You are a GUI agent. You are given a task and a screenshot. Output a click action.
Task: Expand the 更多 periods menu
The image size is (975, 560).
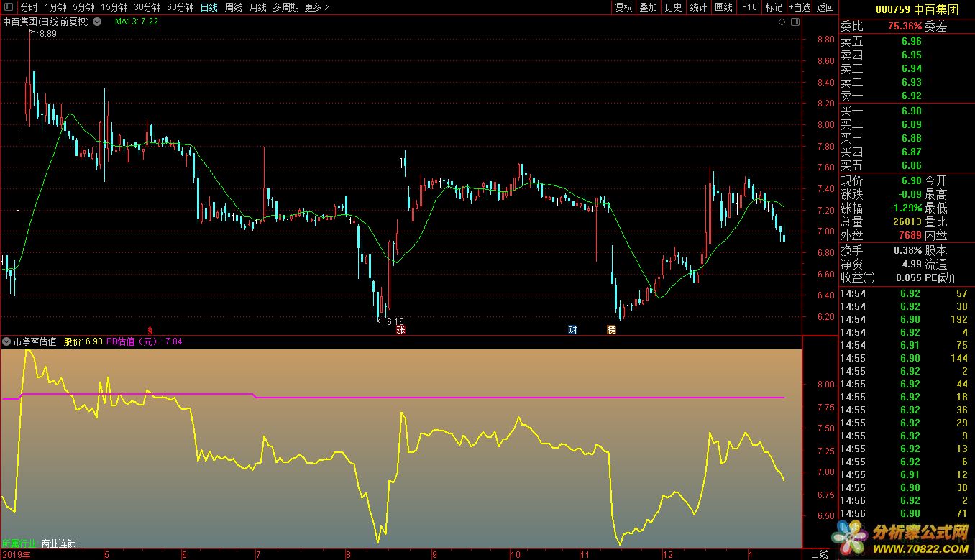(316, 7)
